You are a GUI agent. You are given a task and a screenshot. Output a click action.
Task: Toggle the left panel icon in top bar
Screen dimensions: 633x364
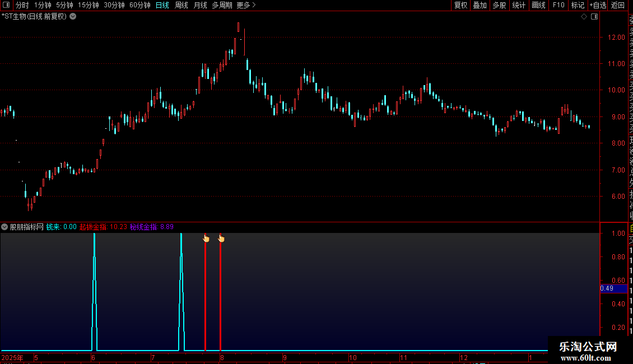6,5
